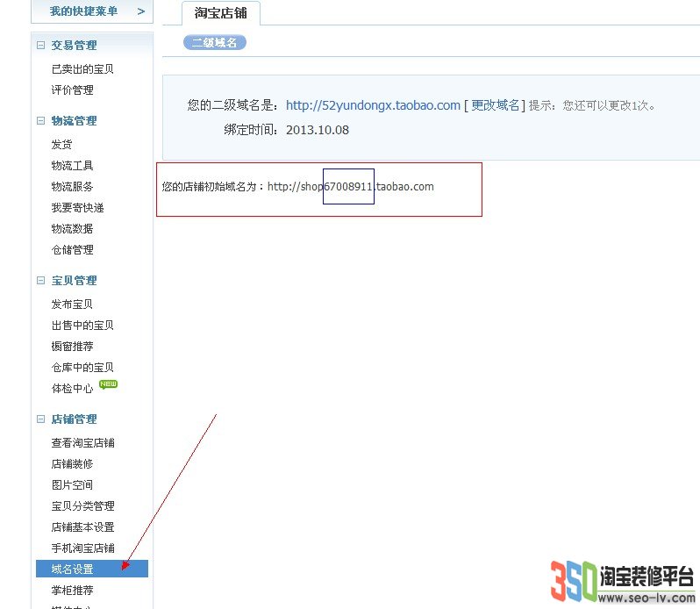Switch to the 淘宝店铺 tab

(220, 13)
